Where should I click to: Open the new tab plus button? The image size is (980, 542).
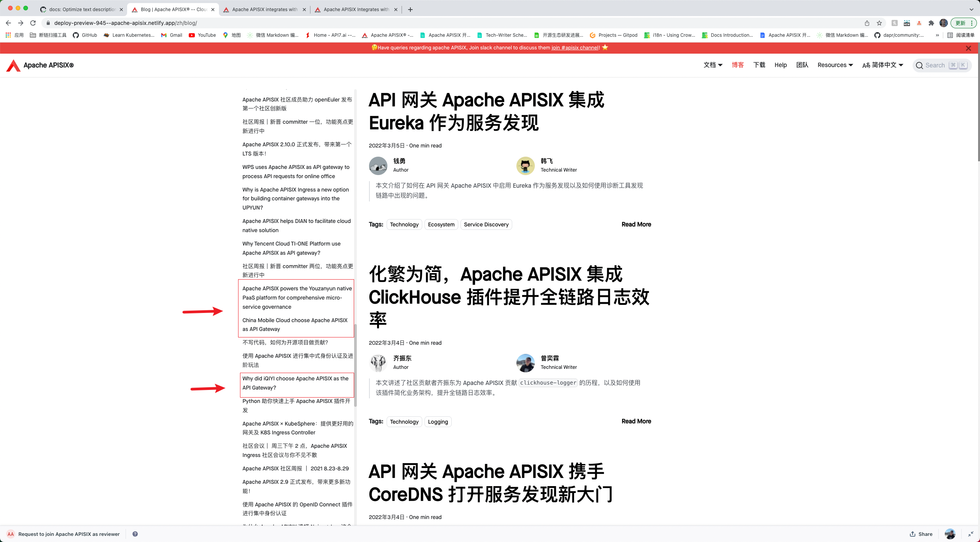tap(410, 10)
